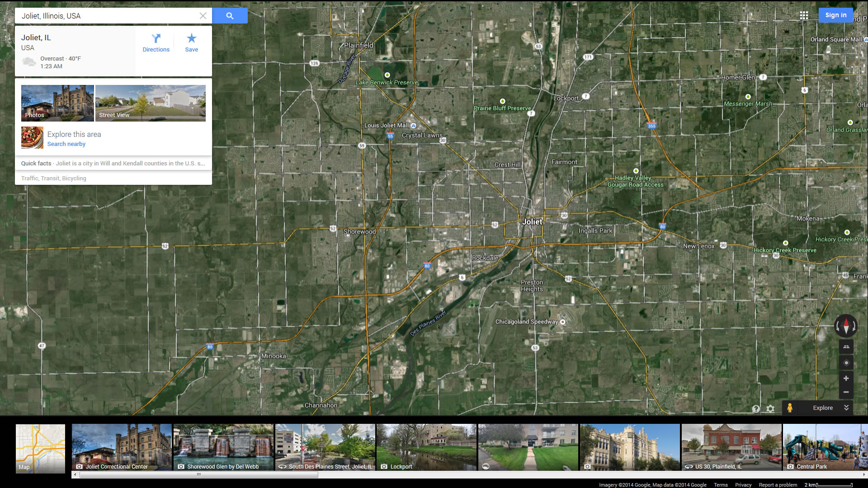868x488 pixels.
Task: Zoom in with the plus button
Action: click(x=846, y=379)
